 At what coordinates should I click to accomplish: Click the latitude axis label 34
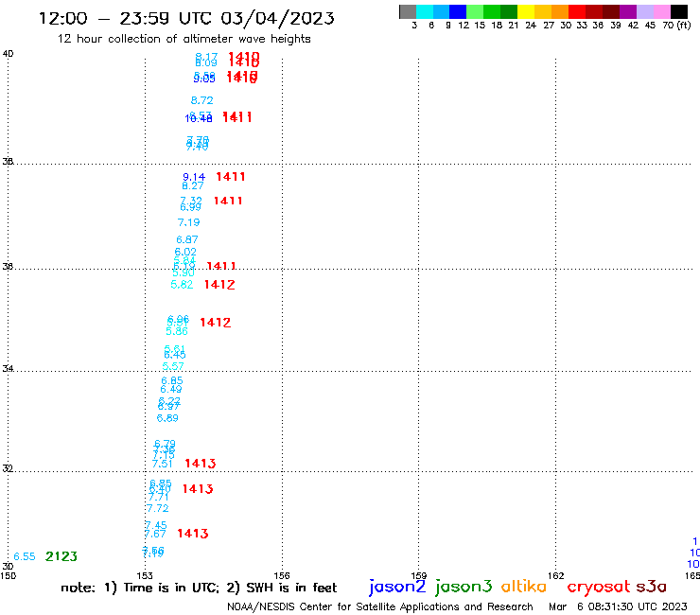click(x=8, y=368)
